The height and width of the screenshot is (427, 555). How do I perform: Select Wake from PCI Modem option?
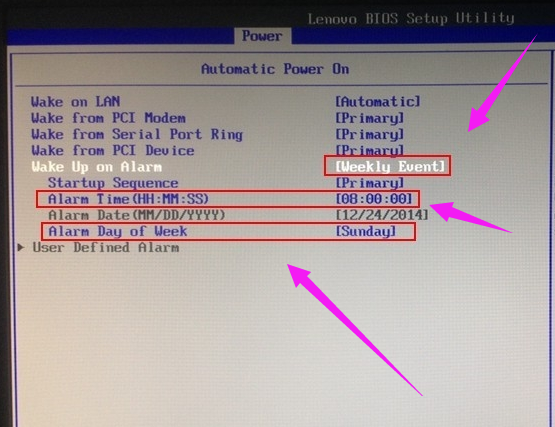tap(108, 118)
